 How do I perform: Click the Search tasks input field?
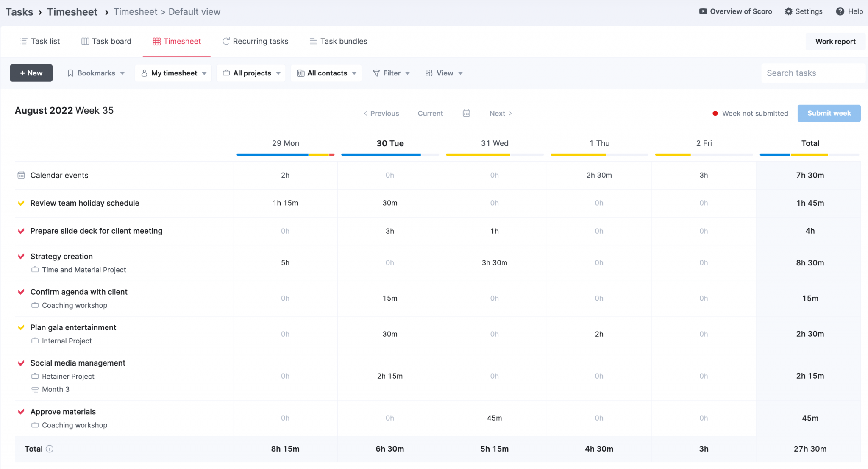812,73
